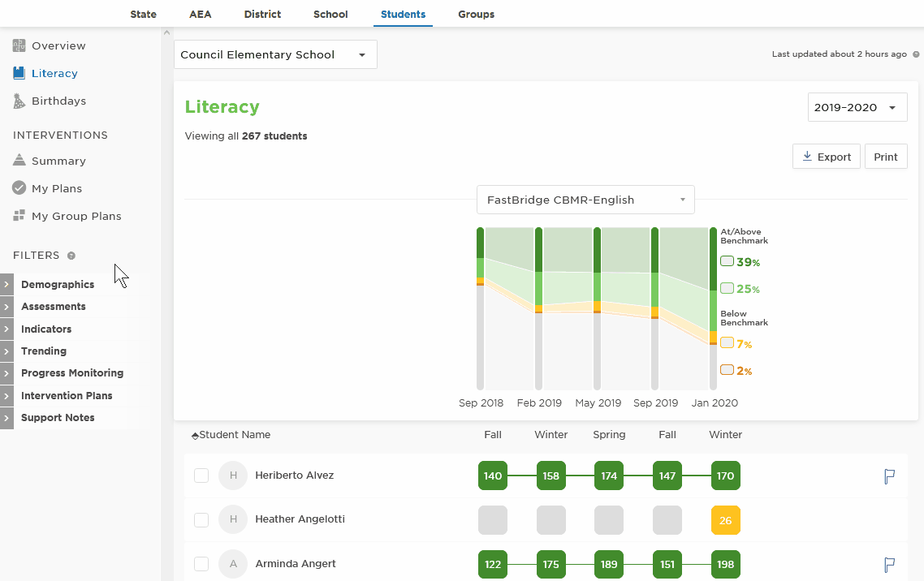This screenshot has width=924, height=581.
Task: Switch to the District tab
Action: [262, 14]
